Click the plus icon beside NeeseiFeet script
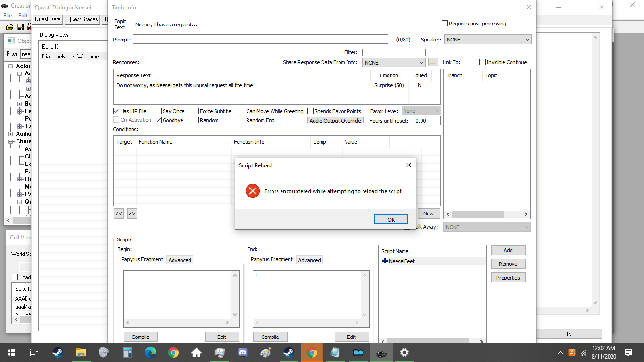The height and width of the screenshot is (362, 644). coord(385,261)
